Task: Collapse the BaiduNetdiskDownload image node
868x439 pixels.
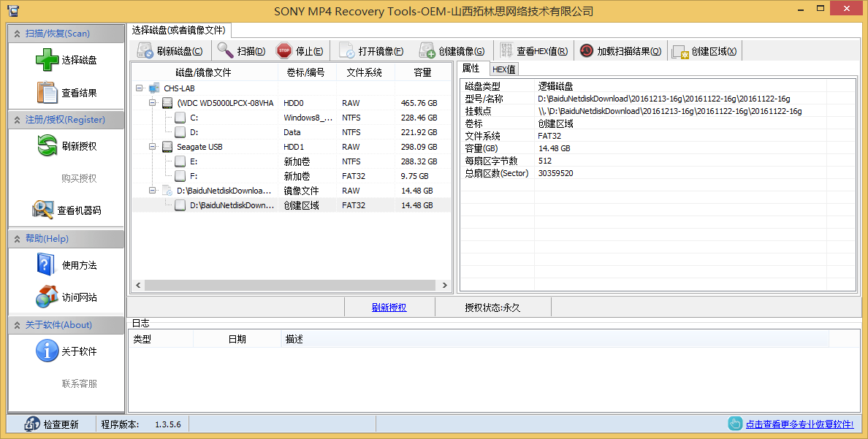Action: (152, 191)
